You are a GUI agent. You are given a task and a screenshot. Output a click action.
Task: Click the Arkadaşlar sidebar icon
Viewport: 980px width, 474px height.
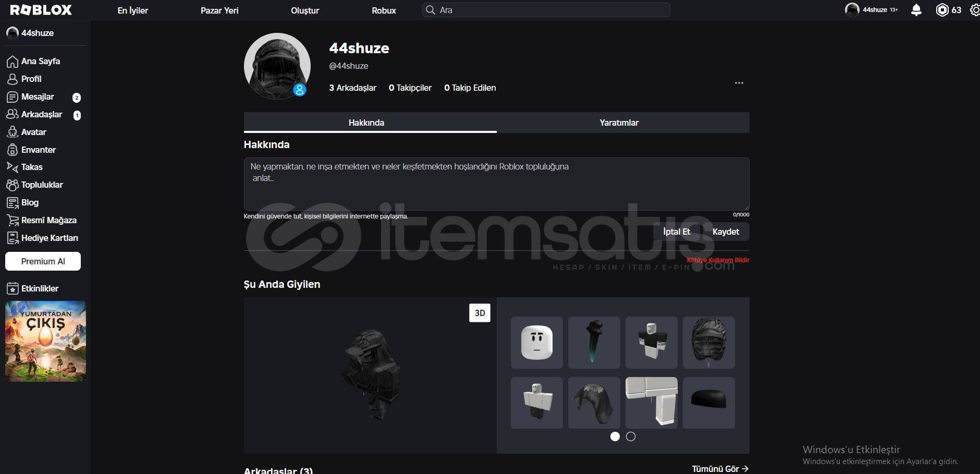[x=13, y=114]
